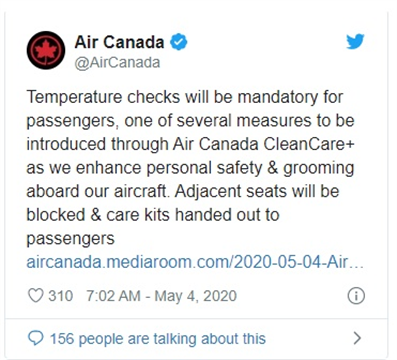Expand conversation using the right chevron arrow
Screen dimensions: 397x360
(357, 338)
